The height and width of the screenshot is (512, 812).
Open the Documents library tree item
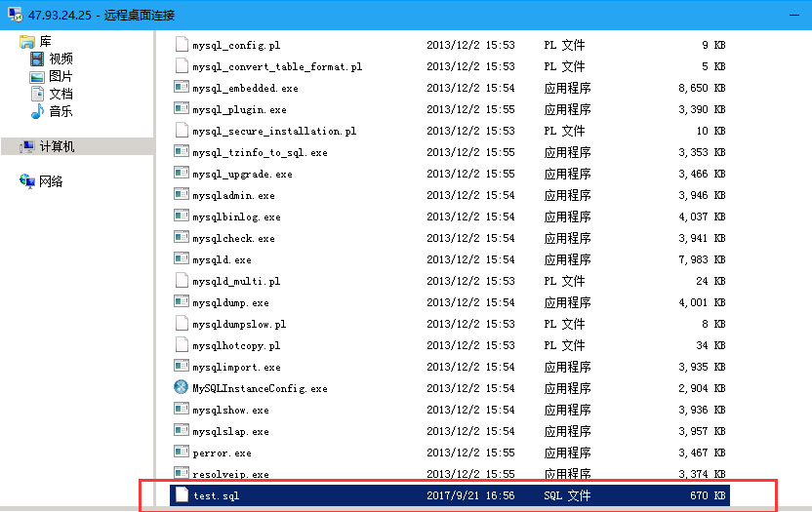61,95
